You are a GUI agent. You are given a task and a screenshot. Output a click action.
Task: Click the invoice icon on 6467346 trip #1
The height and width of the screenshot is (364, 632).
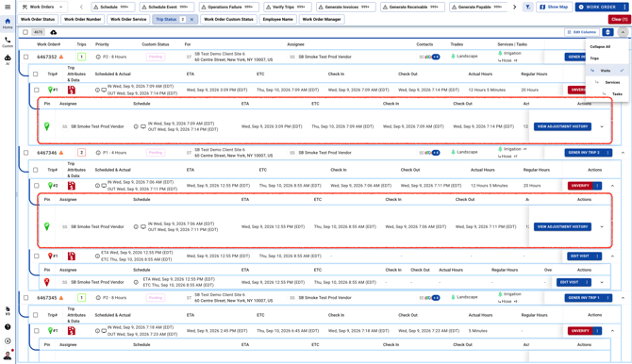click(x=72, y=256)
